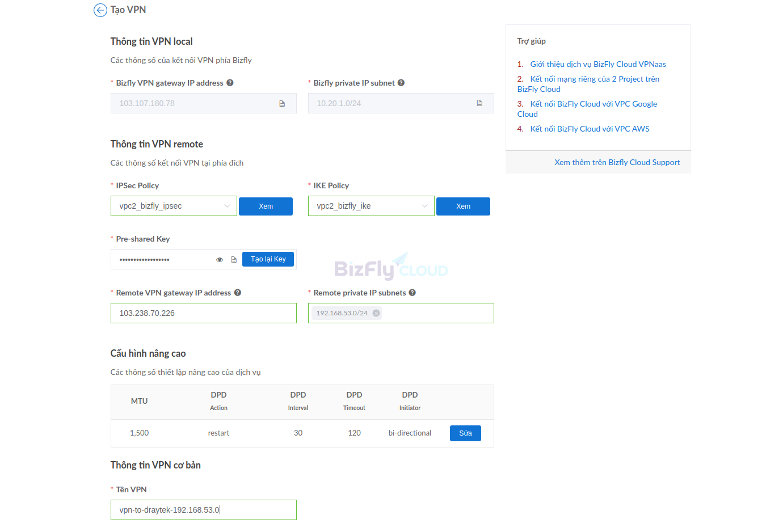Copy the 10.20.1.0/24 subnet value
Viewport: 783px width, 532px height.
tap(479, 103)
